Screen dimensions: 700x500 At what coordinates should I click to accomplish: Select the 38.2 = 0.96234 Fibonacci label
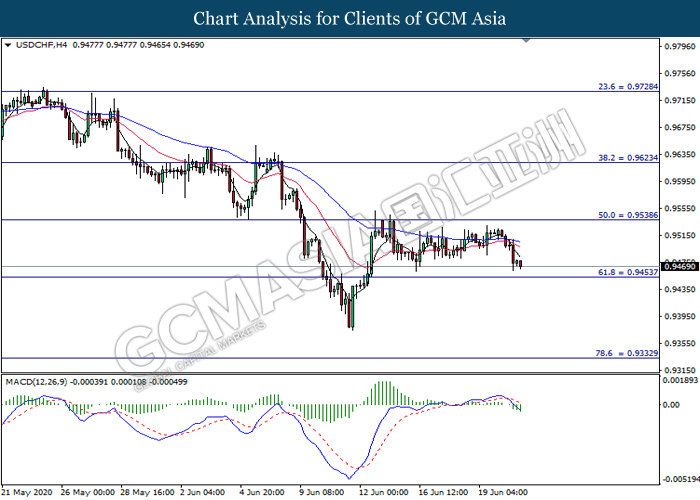point(628,158)
